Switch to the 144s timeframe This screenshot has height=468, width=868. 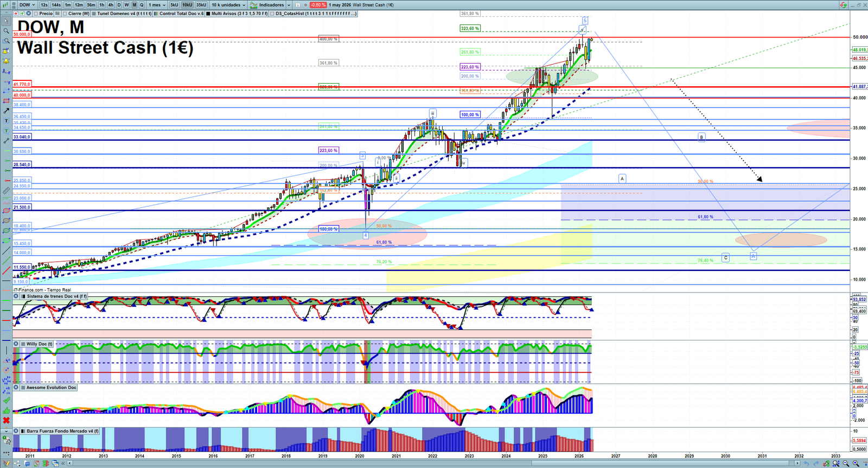tap(56, 5)
